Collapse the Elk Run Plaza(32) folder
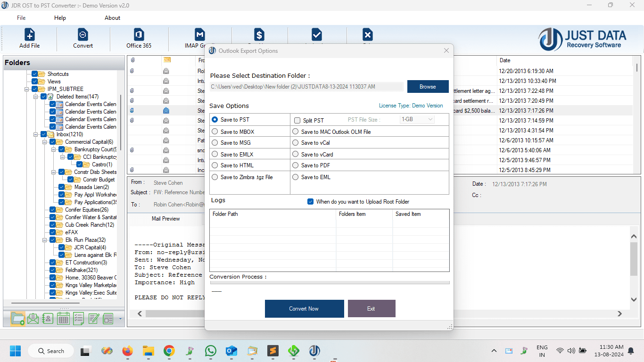This screenshot has height=362, width=644. pyautogui.click(x=45, y=240)
